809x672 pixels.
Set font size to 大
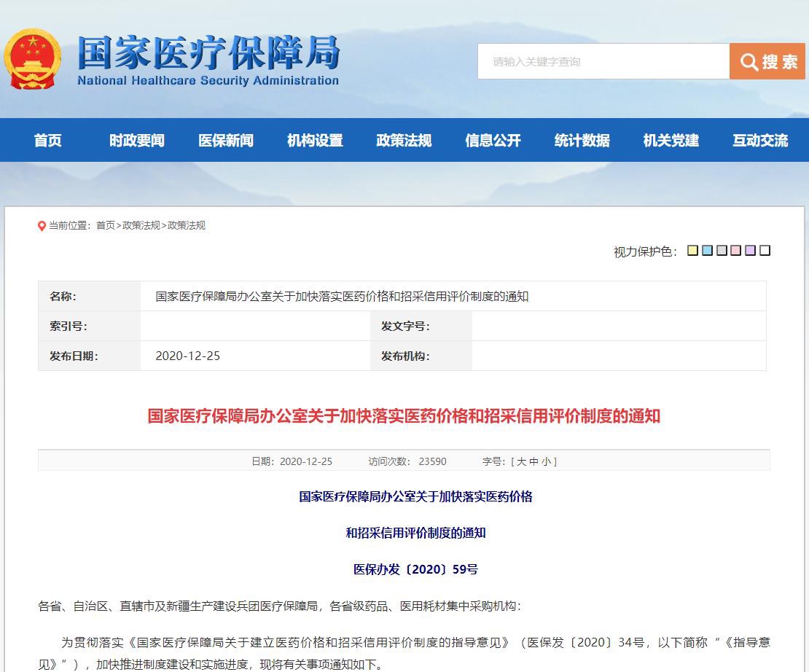522,461
